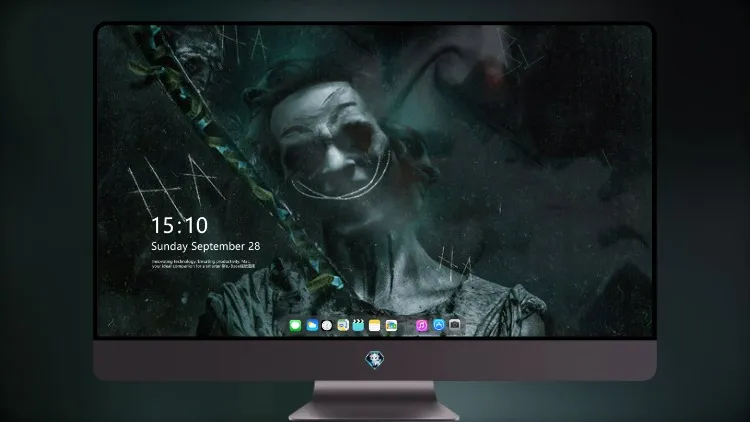Select the Sunday September 28 date text
Screen dimensions: 750x422
click(x=206, y=246)
